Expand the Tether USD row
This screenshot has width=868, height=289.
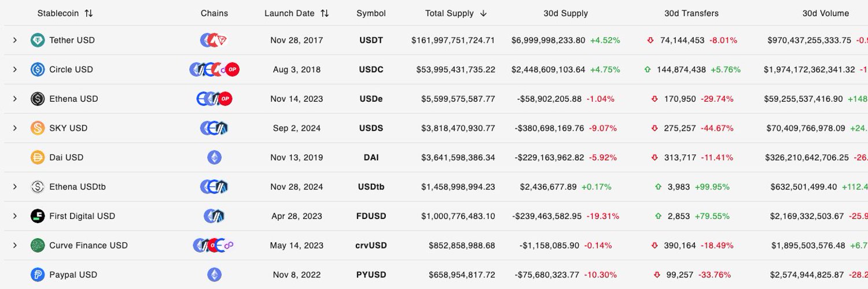[15, 40]
